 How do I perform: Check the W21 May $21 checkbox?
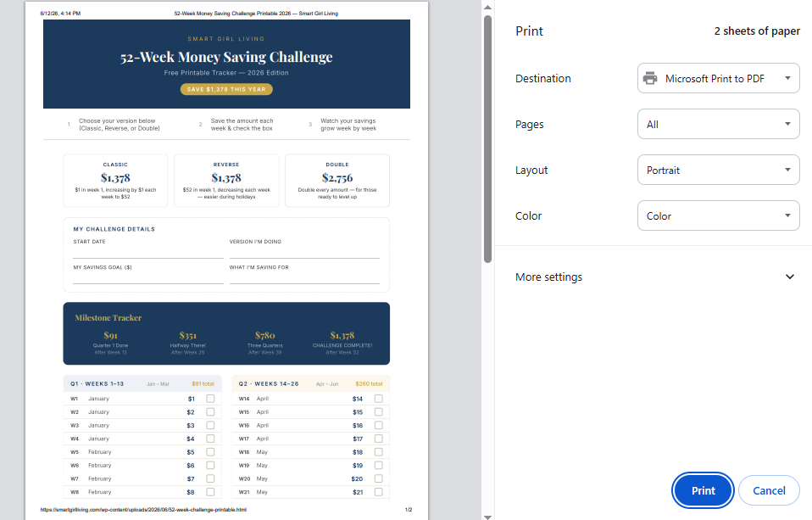[x=379, y=492]
